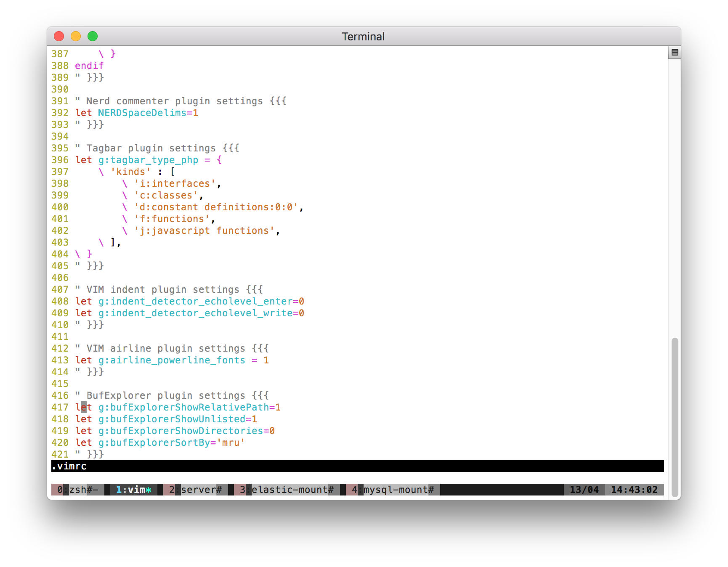The image size is (728, 567).
Task: Click g:airline_powerline_fonts on line 413
Action: pyautogui.click(x=172, y=360)
